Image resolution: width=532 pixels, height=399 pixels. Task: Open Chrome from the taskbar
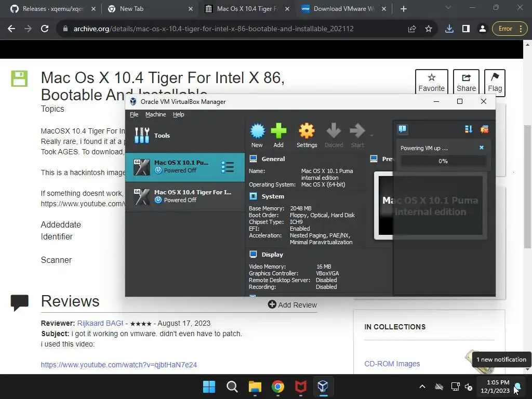coord(278,387)
